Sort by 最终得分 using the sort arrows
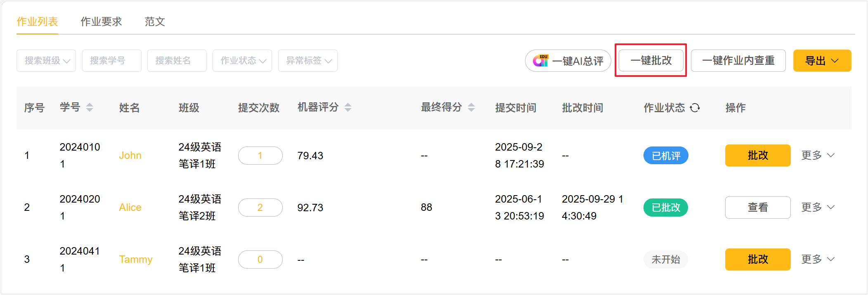Image resolution: width=868 pixels, height=295 pixels. pos(471,108)
